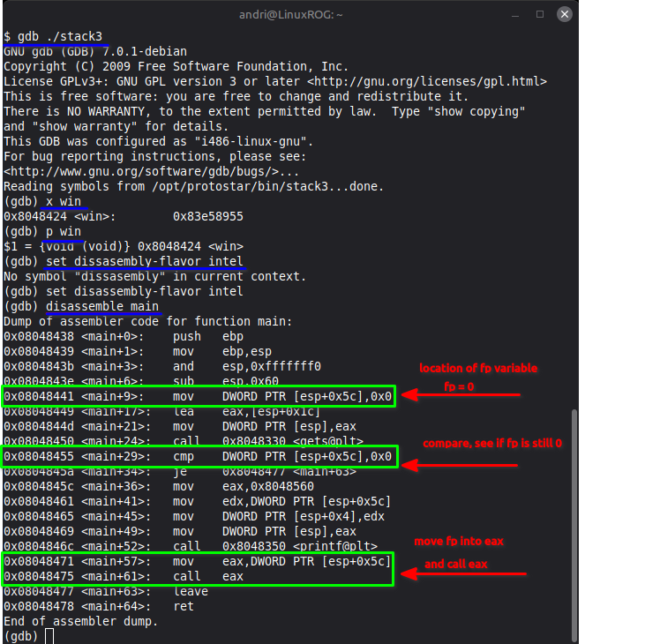Click the main+21 'mov DWORD PTR [esp],eax' line
This screenshot has height=644, width=645.
coord(180,426)
